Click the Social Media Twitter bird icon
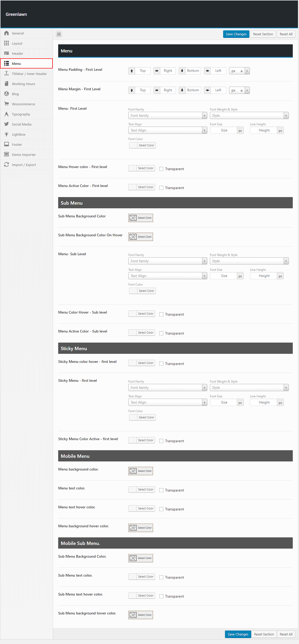 tap(6, 124)
